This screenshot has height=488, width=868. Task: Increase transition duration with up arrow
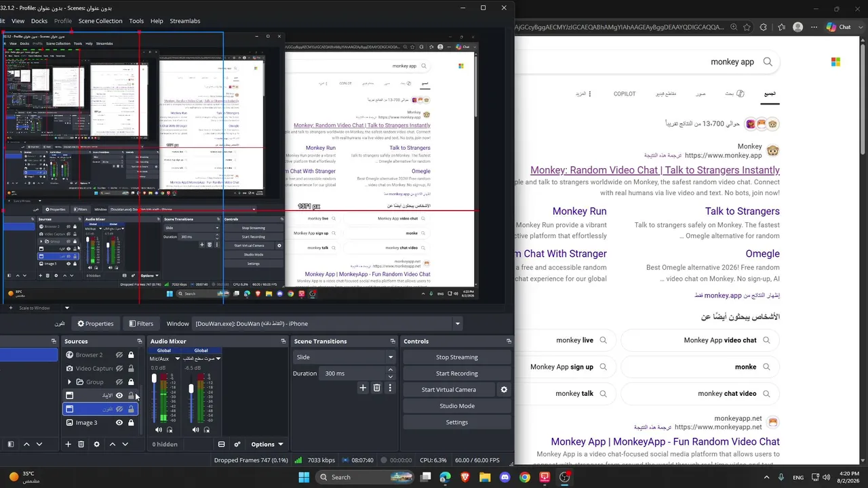tap(390, 370)
